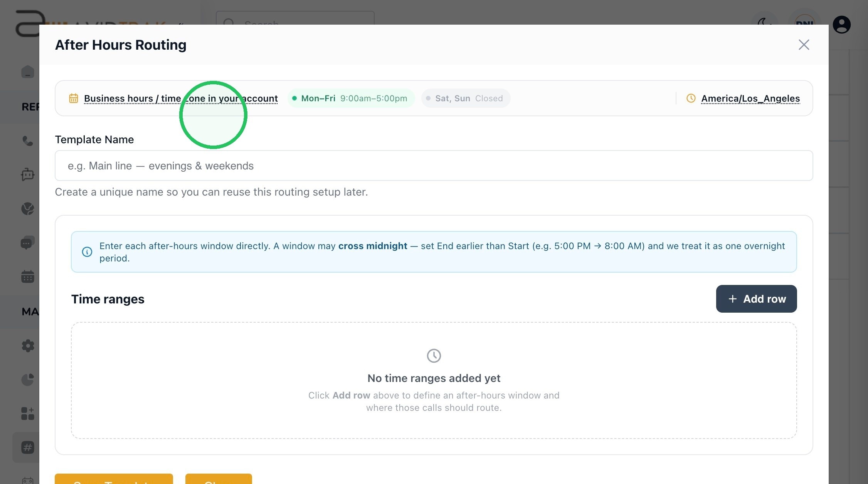Click the clock icon beside America/Los_Angeles

pos(691,98)
